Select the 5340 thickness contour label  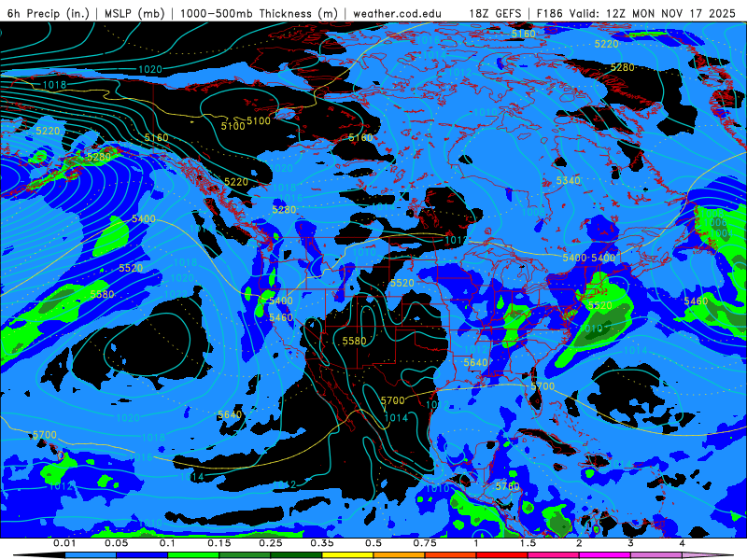[x=568, y=180]
